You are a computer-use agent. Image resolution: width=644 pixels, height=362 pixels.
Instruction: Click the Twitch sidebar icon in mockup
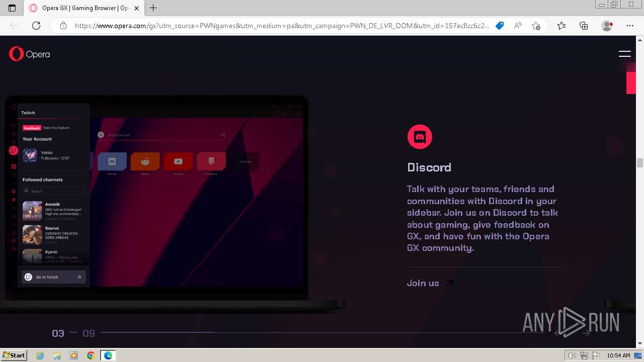14,150
